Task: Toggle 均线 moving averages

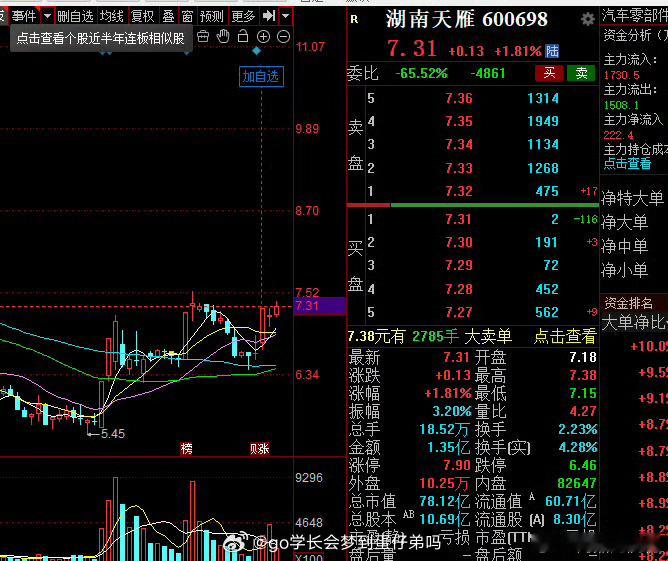Action: click(112, 16)
